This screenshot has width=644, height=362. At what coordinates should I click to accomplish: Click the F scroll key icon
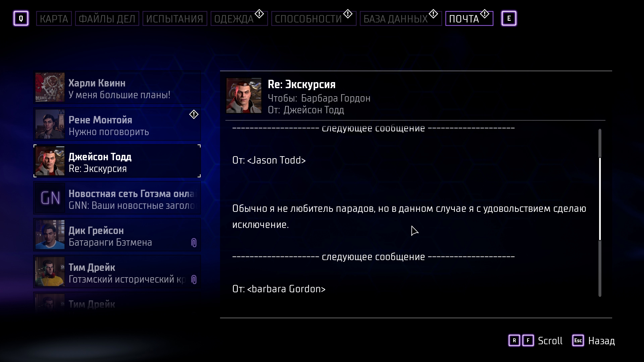tap(528, 341)
